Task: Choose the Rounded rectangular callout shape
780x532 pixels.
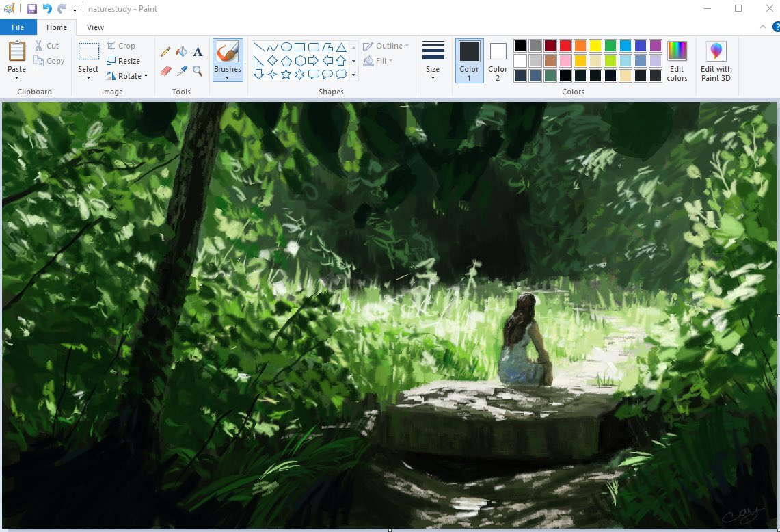Action: [x=313, y=74]
